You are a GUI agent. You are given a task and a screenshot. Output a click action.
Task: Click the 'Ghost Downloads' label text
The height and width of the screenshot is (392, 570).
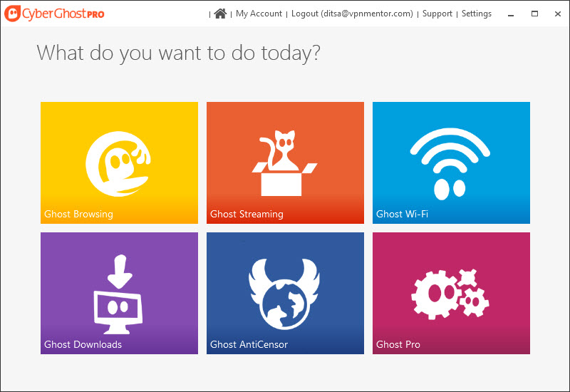click(x=83, y=344)
